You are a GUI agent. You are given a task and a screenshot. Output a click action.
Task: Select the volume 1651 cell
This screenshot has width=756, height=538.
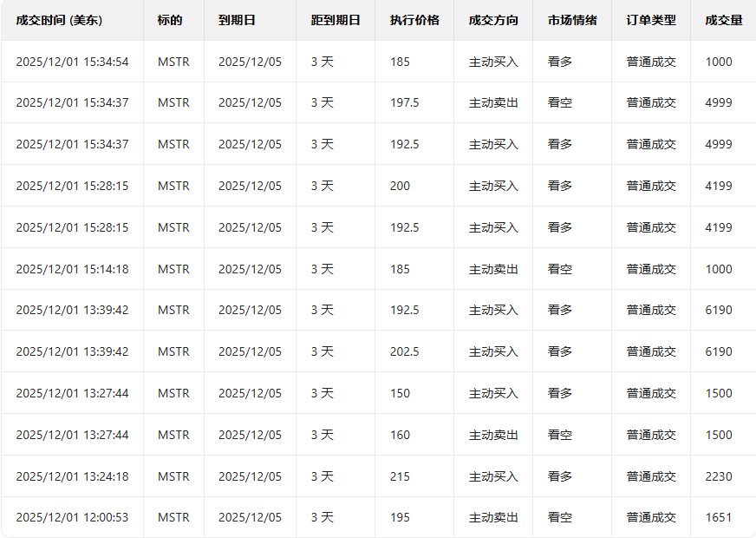719,517
